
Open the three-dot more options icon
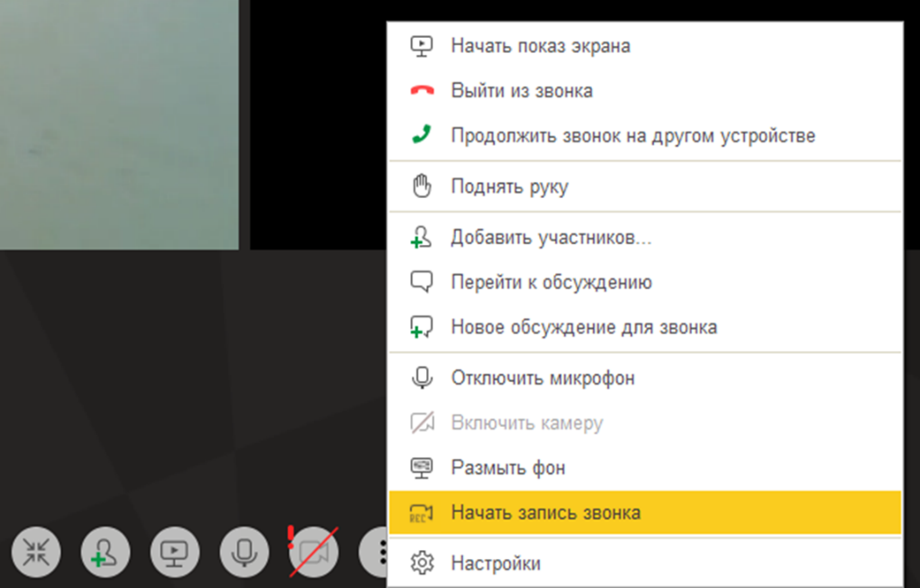[x=382, y=552]
